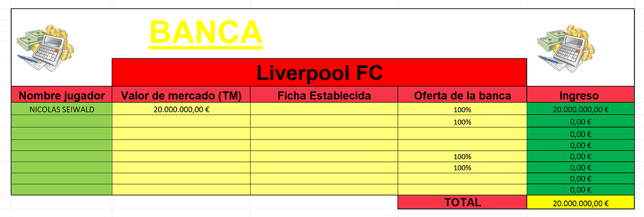Click the green 20.000.000,00 € Ingreso cell
644x217 pixels.
[x=581, y=110]
